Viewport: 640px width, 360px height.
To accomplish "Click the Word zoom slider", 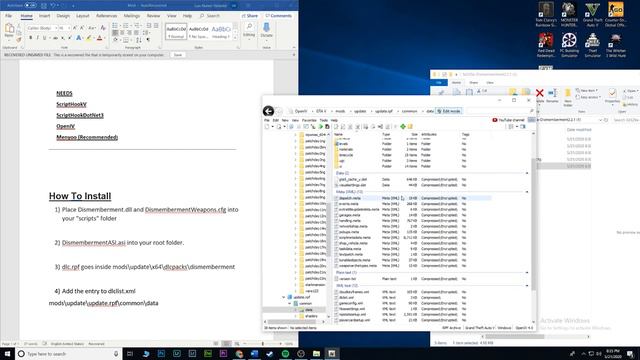I will tap(263, 344).
